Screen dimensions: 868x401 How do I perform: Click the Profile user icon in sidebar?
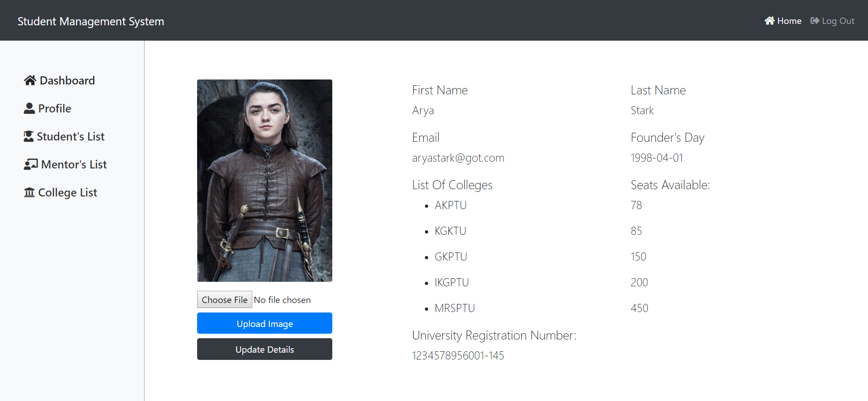click(x=29, y=108)
